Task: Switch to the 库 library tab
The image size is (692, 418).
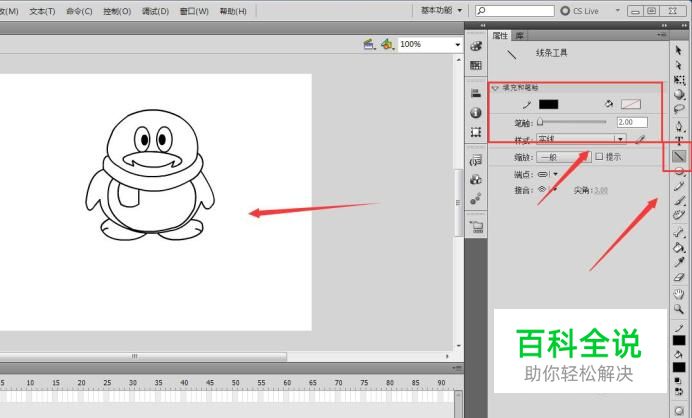Action: point(519,35)
